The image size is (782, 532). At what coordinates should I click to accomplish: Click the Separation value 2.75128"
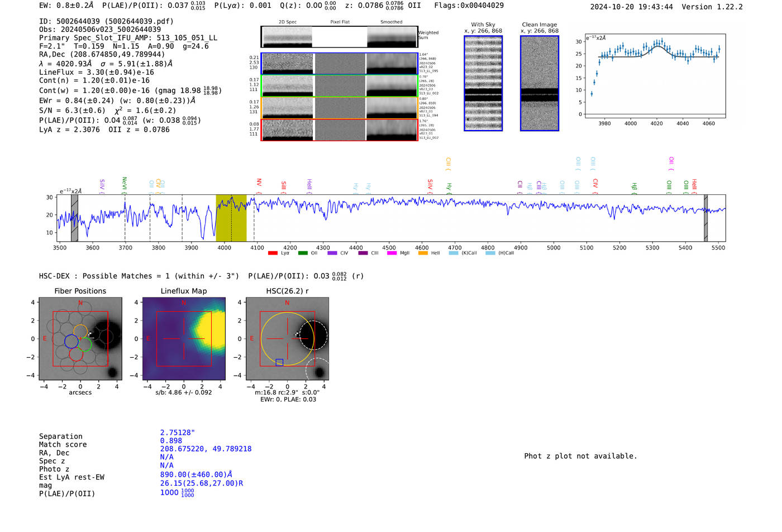pyautogui.click(x=178, y=433)
